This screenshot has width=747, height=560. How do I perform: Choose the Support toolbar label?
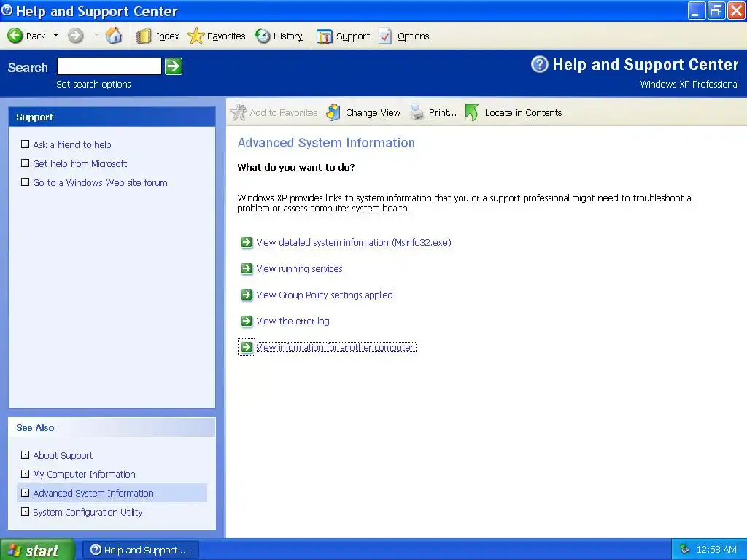coord(353,36)
